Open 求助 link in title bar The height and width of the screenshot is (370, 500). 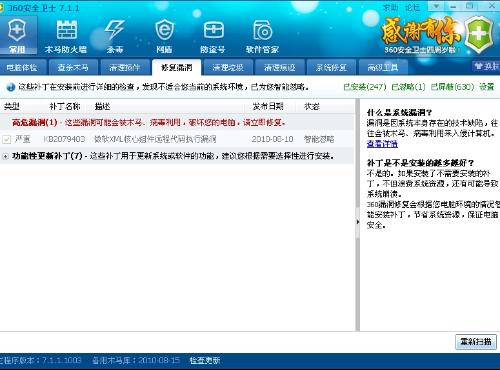point(390,7)
